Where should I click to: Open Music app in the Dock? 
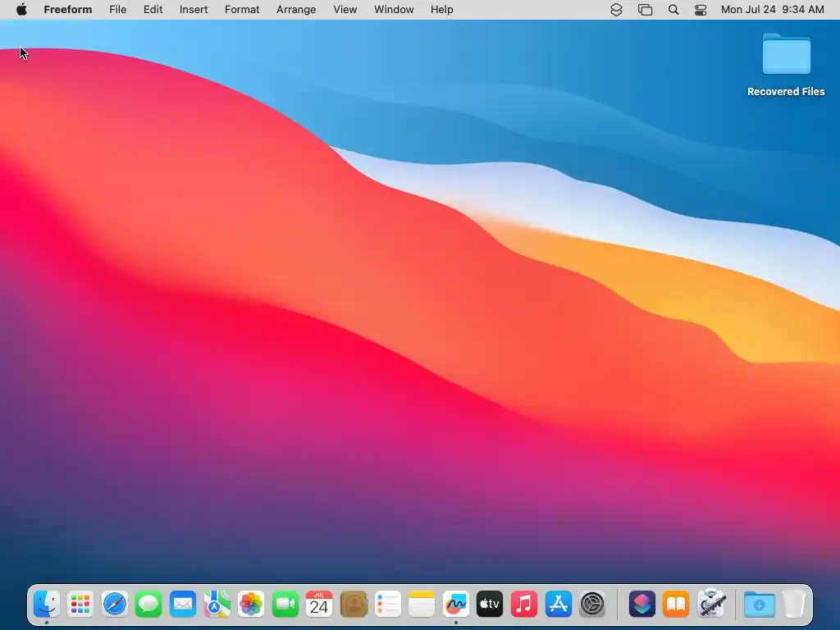(x=524, y=605)
